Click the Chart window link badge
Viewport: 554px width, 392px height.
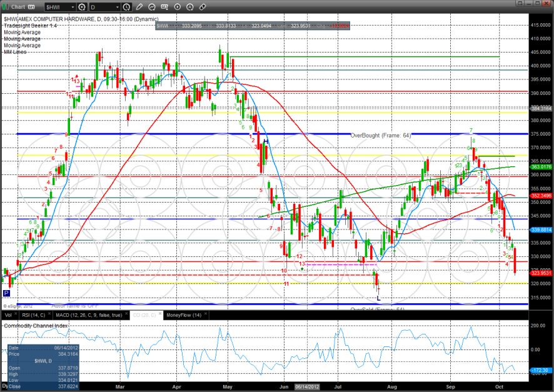[31, 7]
